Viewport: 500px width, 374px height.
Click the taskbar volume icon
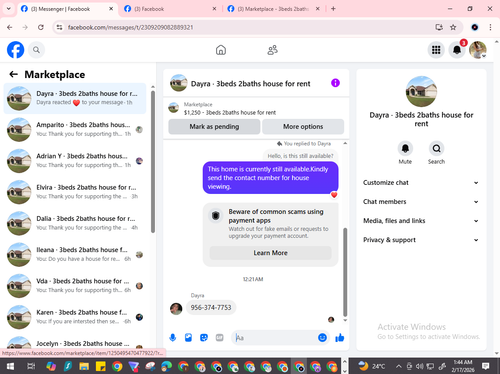(420, 367)
